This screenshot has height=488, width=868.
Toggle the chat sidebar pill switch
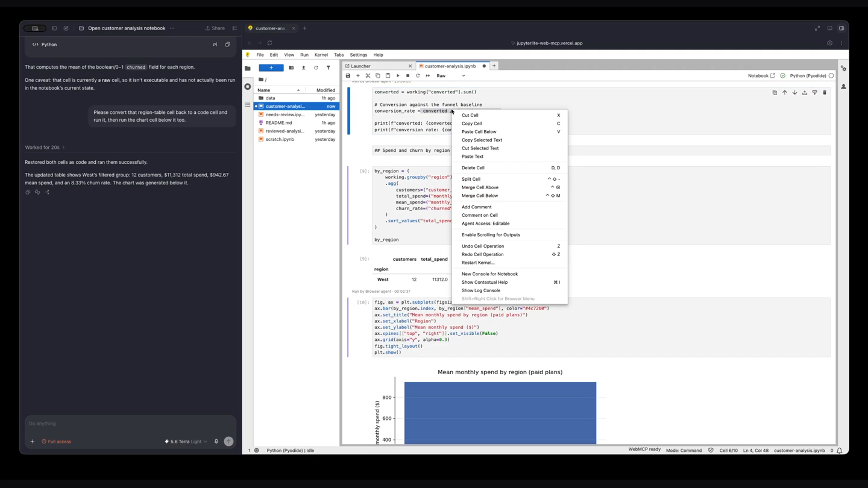[35, 28]
